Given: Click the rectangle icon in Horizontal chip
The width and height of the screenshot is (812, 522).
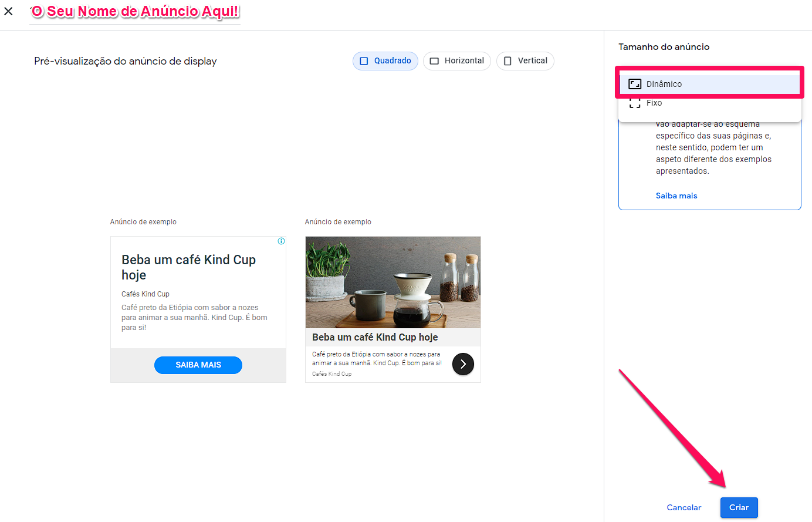Looking at the screenshot, I should pos(434,61).
